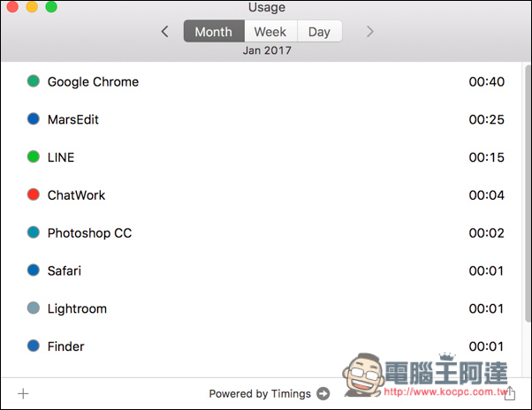Viewport: 532px width, 410px height.
Task: Select the Month tab
Action: tap(214, 31)
